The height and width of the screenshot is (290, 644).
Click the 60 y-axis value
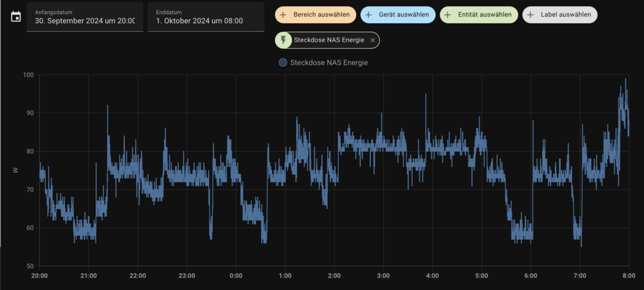[x=30, y=228]
